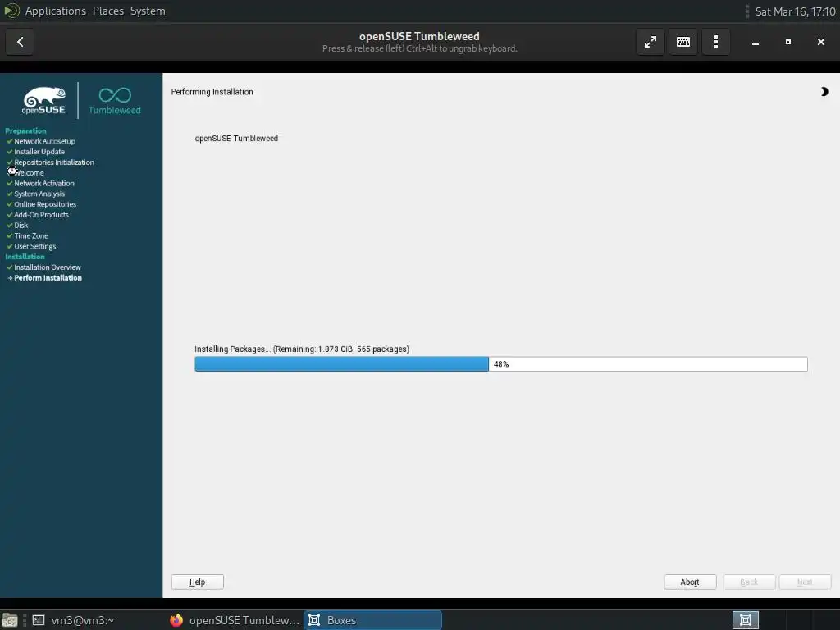
Task: Click the disabled Back button
Action: click(749, 582)
